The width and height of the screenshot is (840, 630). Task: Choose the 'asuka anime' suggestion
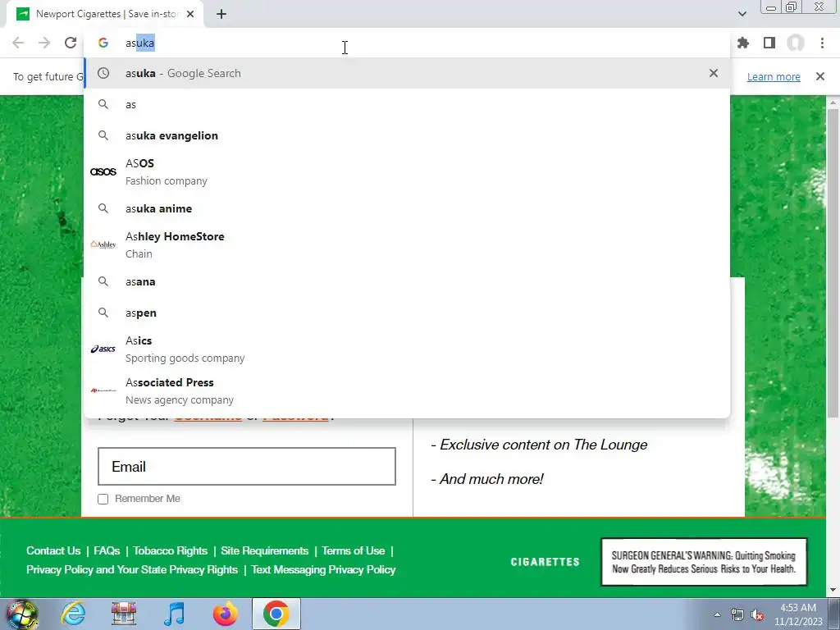pyautogui.click(x=407, y=208)
